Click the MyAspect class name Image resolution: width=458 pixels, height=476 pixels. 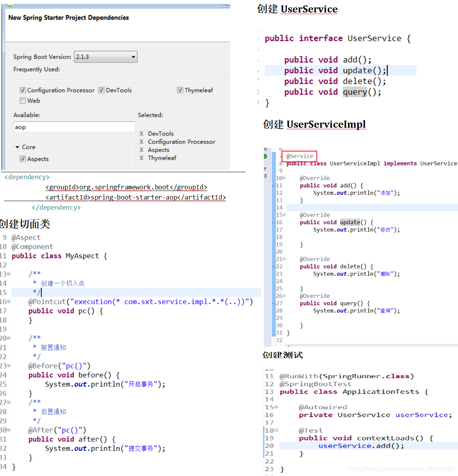pos(82,256)
